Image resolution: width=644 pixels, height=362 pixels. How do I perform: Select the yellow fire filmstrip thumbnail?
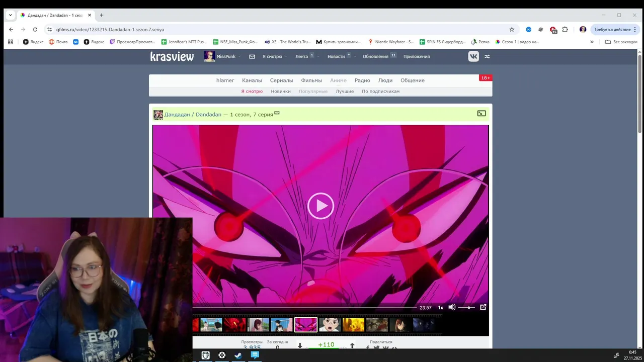353,325
